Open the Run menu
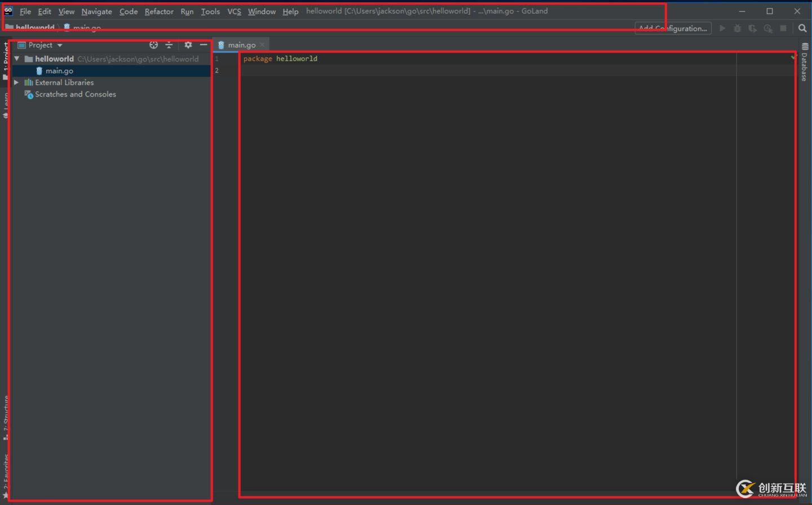Image resolution: width=812 pixels, height=505 pixels. click(x=187, y=11)
